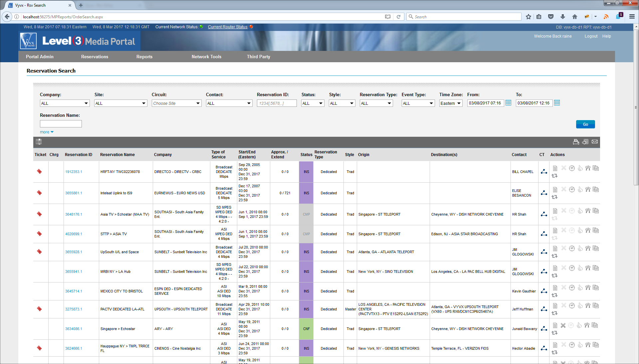The width and height of the screenshot is (639, 364).
Task: Click the clock extend icon for reservation 3655861.1
Action: pos(572,190)
